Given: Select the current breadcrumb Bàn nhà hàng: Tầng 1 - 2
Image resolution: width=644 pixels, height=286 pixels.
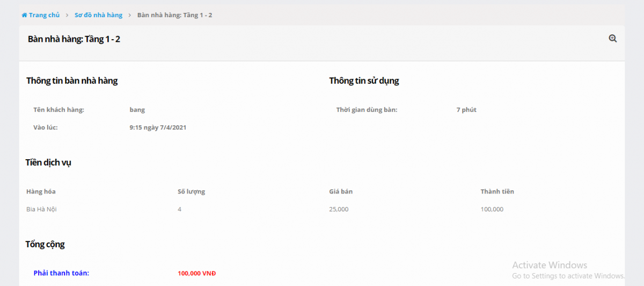Looking at the screenshot, I should (x=174, y=15).
